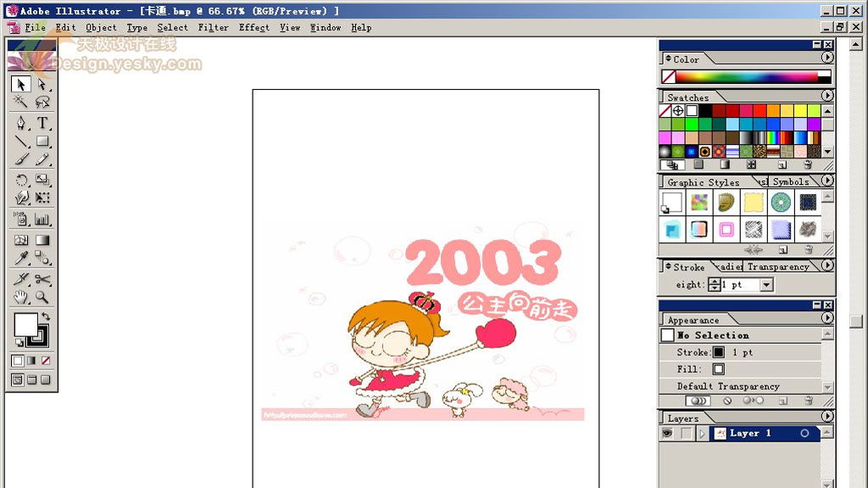Open the Stroke weight dropdown
Viewport: 868px width, 488px height.
pyautogui.click(x=766, y=285)
